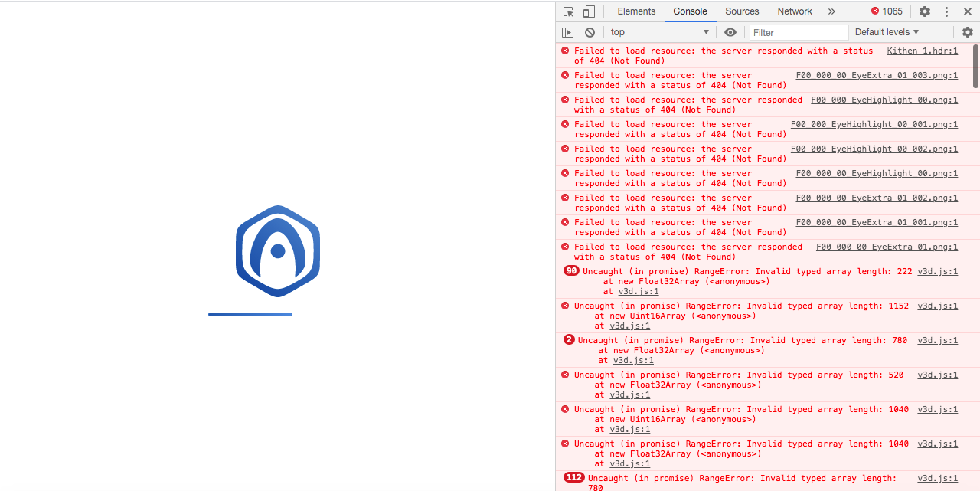Click the 90 repeat count badge
The height and width of the screenshot is (491, 980).
tap(571, 270)
